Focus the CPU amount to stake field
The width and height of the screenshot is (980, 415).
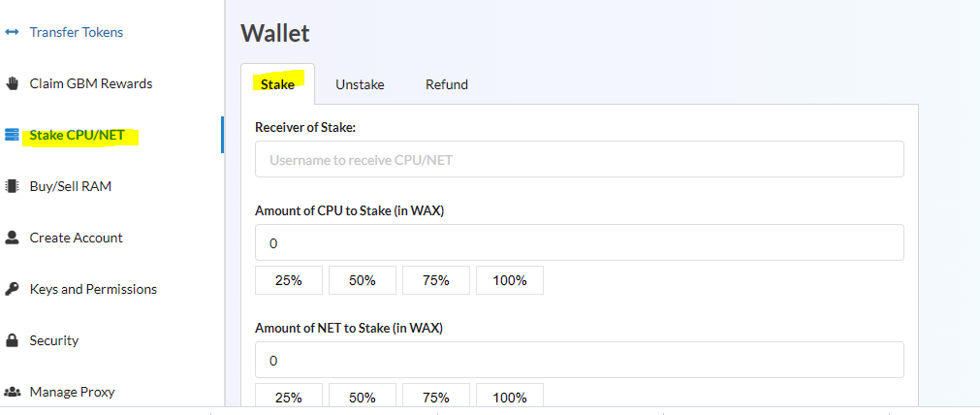pos(579,243)
